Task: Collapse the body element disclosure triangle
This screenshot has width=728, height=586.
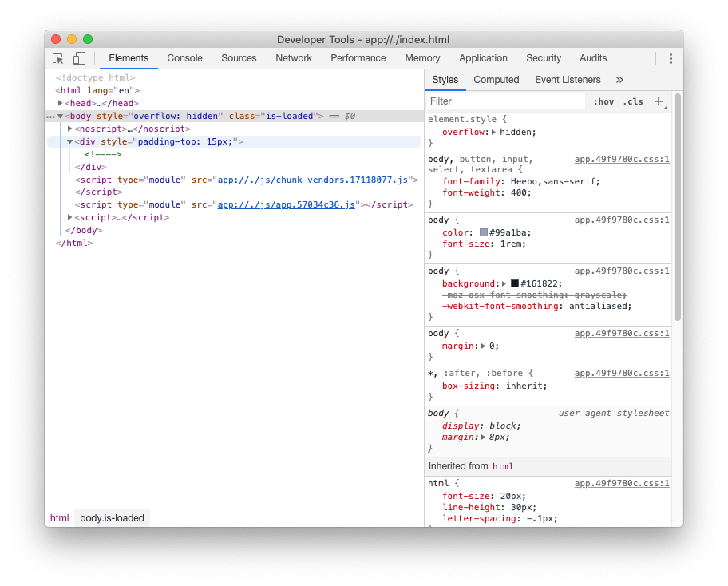Action: click(61, 116)
